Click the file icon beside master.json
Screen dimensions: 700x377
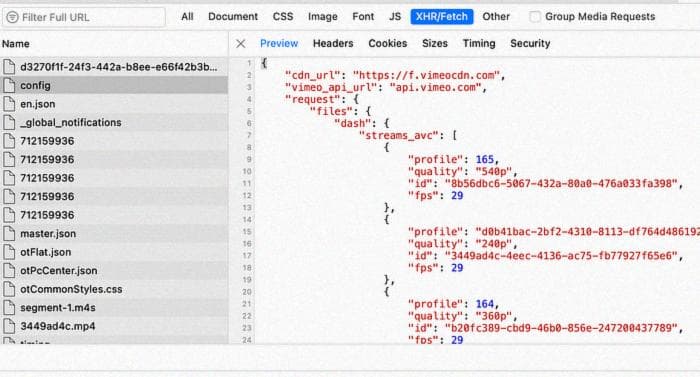click(9, 234)
